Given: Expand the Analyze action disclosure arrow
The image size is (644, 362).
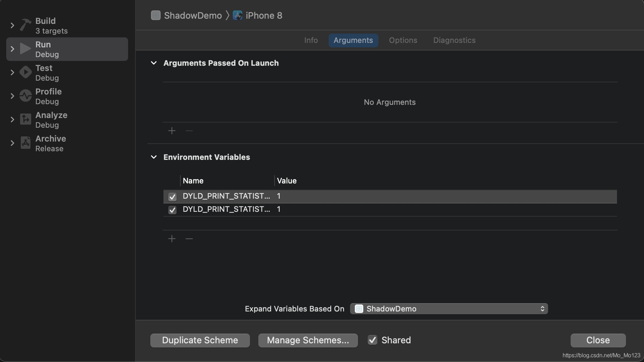Looking at the screenshot, I should point(12,119).
